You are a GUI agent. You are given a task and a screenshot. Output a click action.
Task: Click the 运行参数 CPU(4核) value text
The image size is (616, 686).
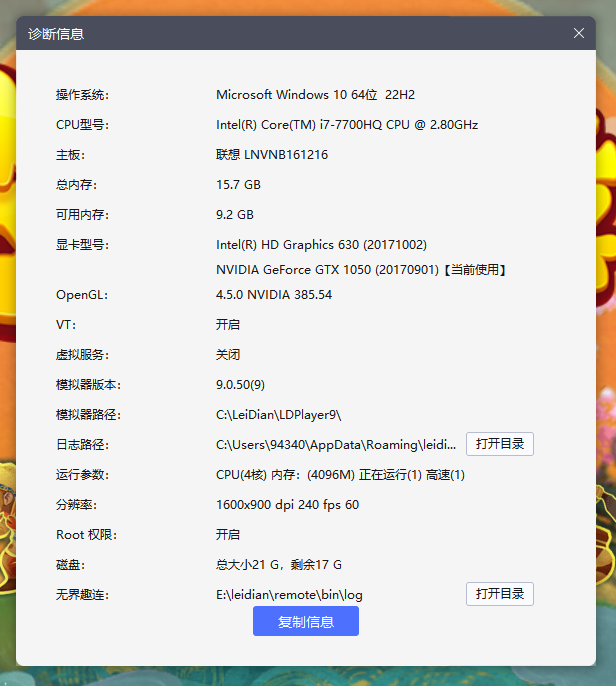point(340,475)
